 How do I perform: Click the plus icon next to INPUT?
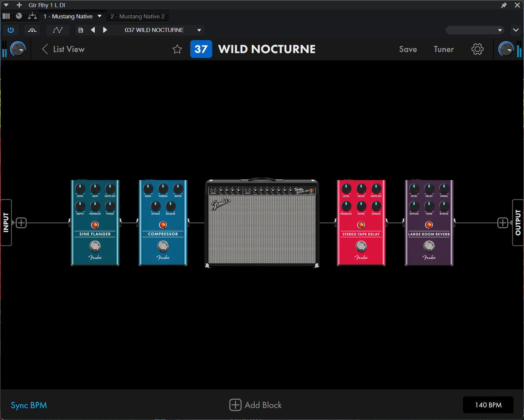pos(21,223)
